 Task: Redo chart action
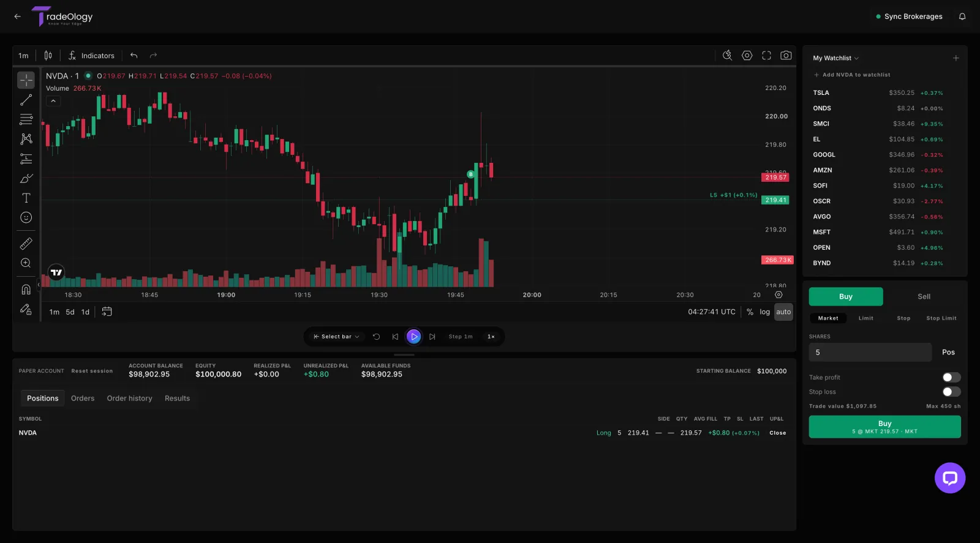coord(154,56)
